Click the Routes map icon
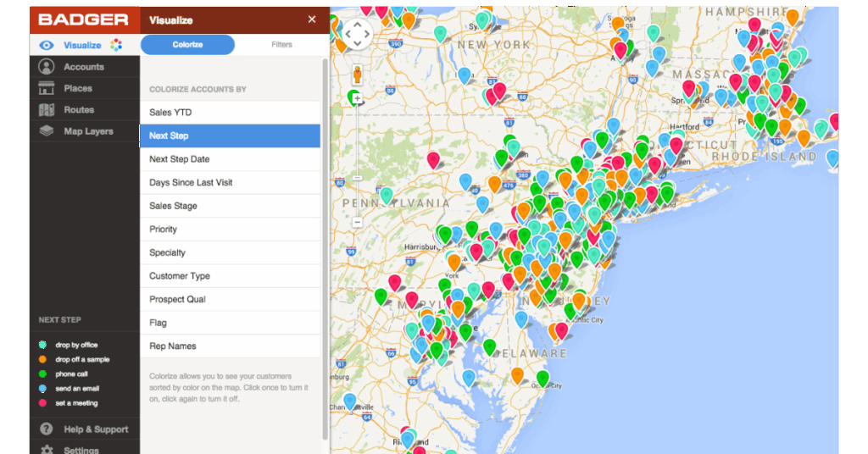 pos(47,110)
